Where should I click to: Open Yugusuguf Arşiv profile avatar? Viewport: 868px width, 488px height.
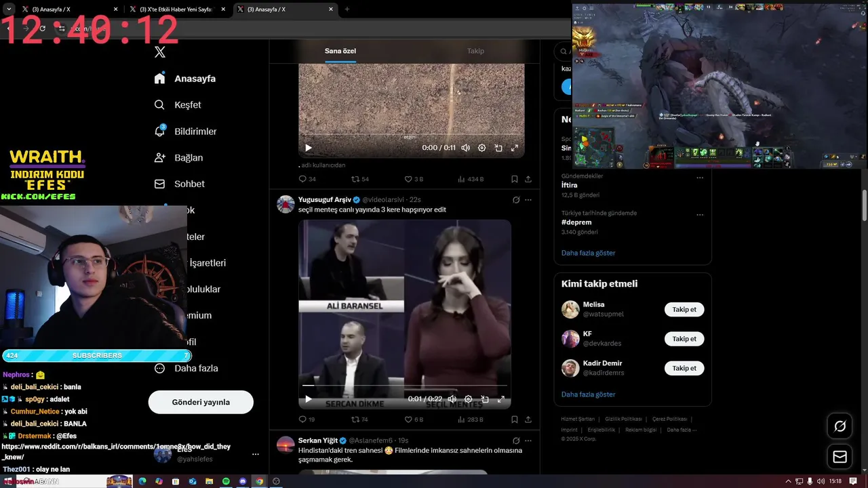pos(286,204)
